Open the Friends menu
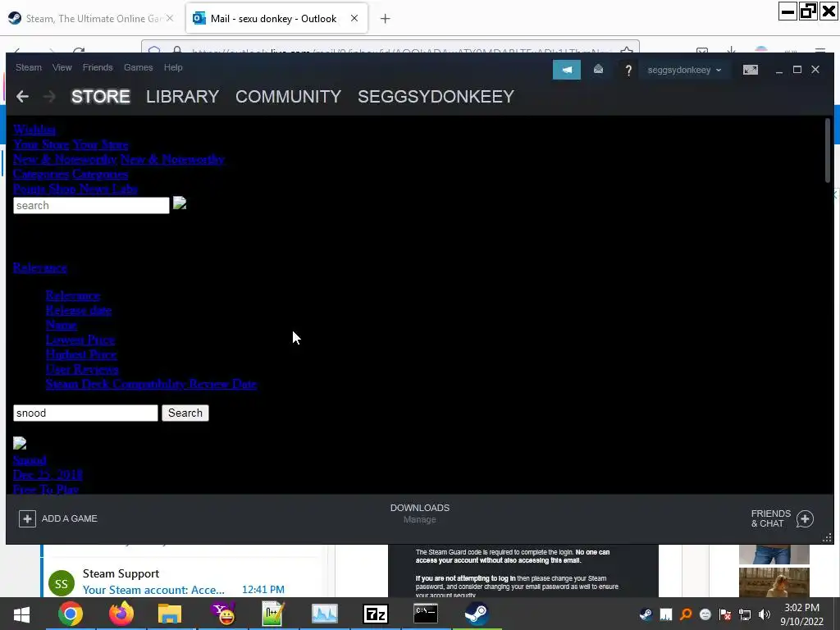 click(x=98, y=67)
